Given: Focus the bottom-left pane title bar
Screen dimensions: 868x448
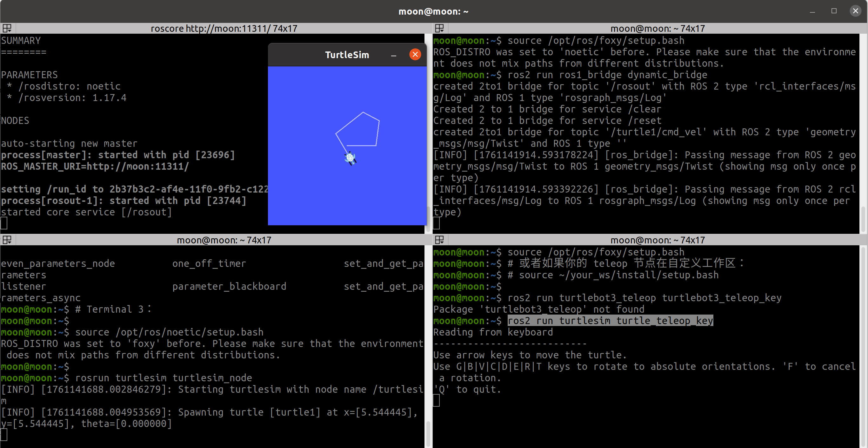Looking at the screenshot, I should click(x=224, y=240).
